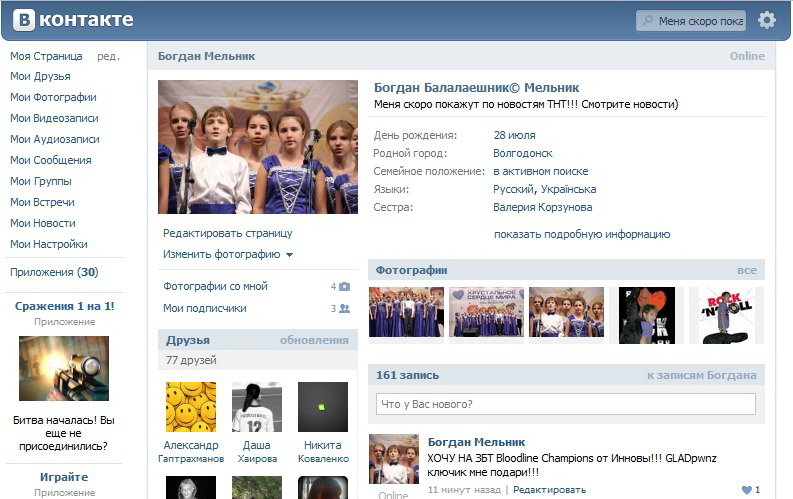Viewport: 793px width, 499px height.
Task: Click the VKontakte logo in header
Action: 72,20
